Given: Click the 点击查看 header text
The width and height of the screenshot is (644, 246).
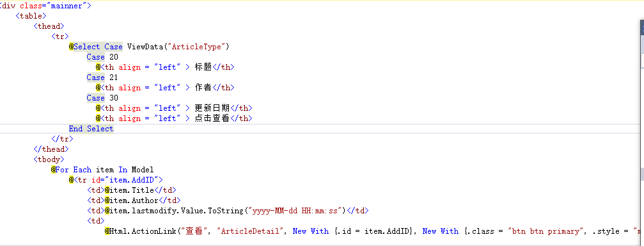Looking at the screenshot, I should [212, 119].
